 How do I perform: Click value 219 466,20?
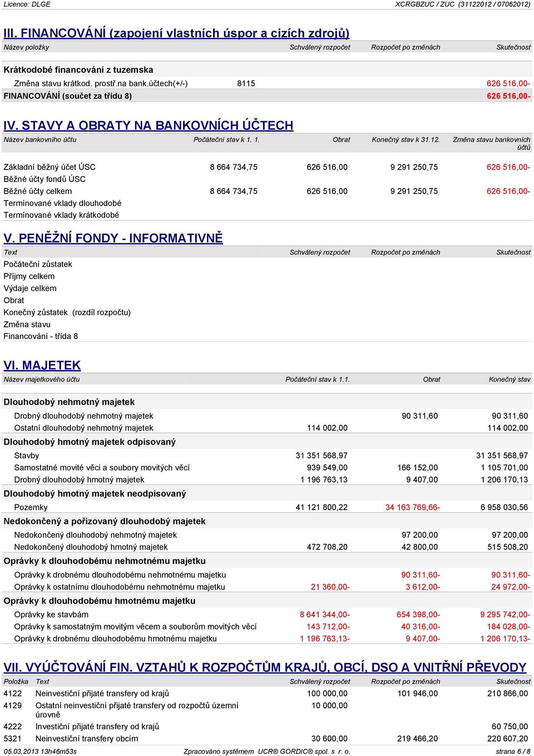[x=417, y=739]
